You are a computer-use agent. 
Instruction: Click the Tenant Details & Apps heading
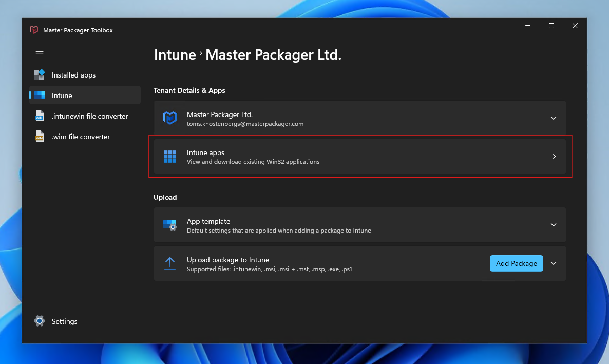(x=189, y=90)
